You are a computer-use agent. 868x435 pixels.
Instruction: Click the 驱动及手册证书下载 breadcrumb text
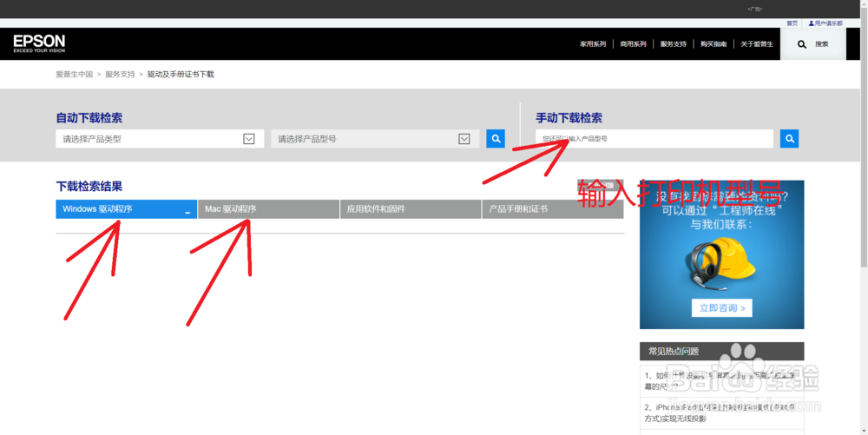pos(181,74)
